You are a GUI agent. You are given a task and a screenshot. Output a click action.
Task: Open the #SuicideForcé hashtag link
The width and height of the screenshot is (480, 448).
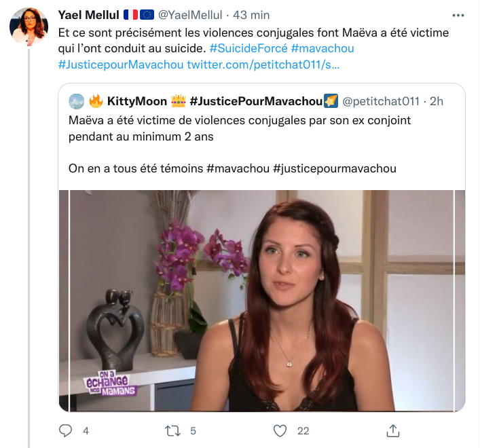click(x=248, y=48)
